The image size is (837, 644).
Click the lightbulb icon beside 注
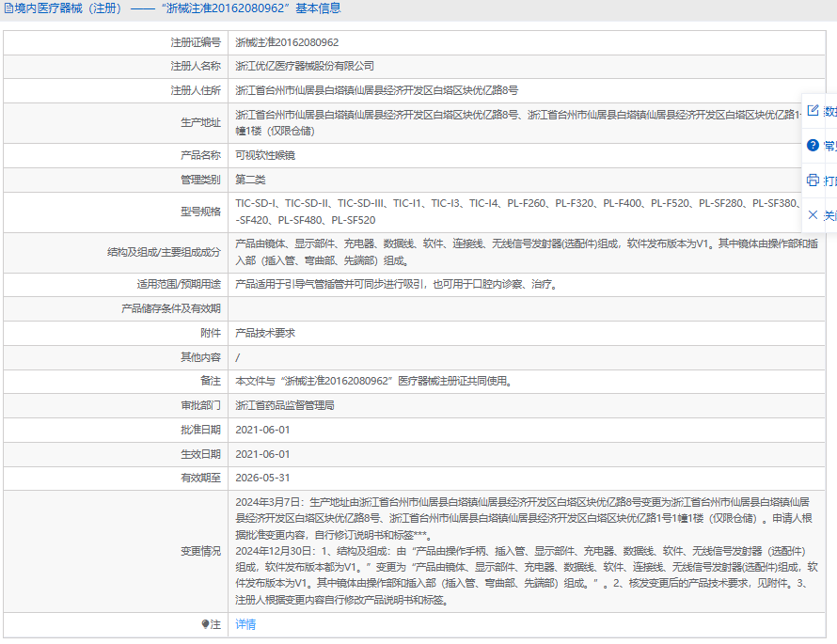(x=205, y=623)
